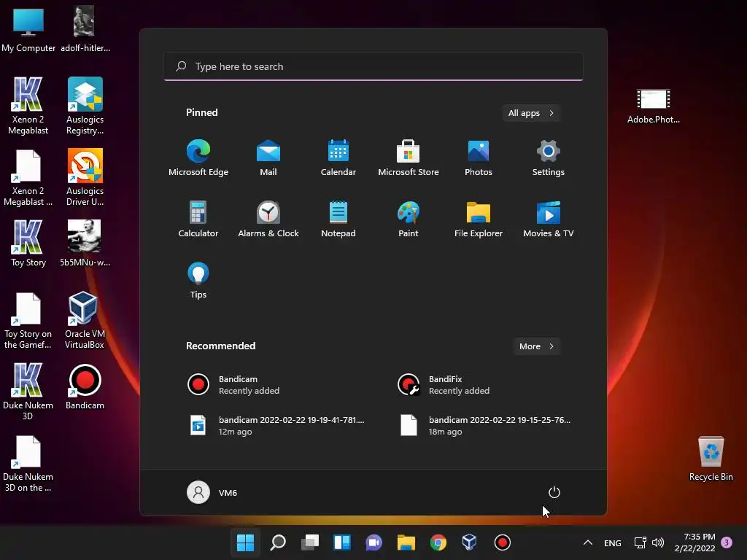Click the ENG language indicator
The image size is (747, 560).
(613, 542)
